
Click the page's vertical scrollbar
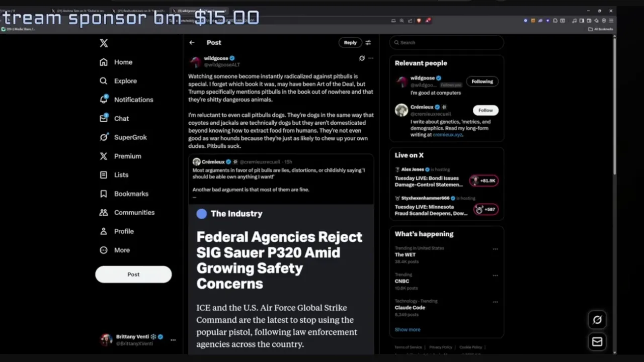pos(614,106)
